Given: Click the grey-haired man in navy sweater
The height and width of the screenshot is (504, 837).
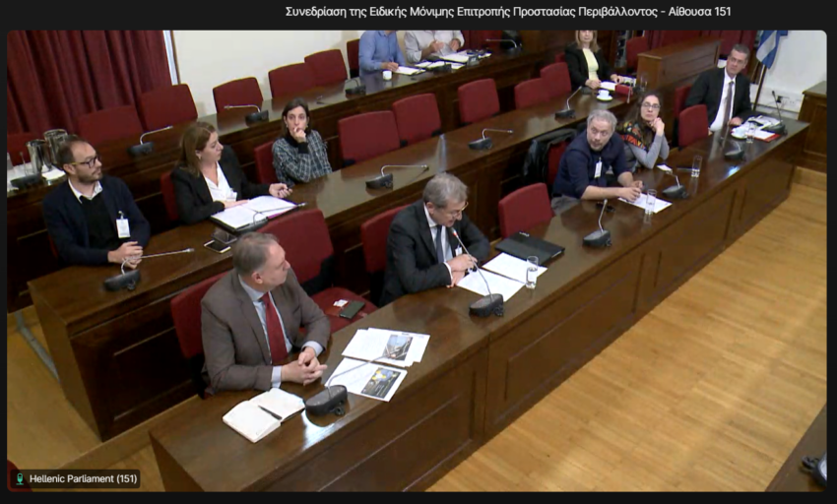Looking at the screenshot, I should click(x=594, y=157).
